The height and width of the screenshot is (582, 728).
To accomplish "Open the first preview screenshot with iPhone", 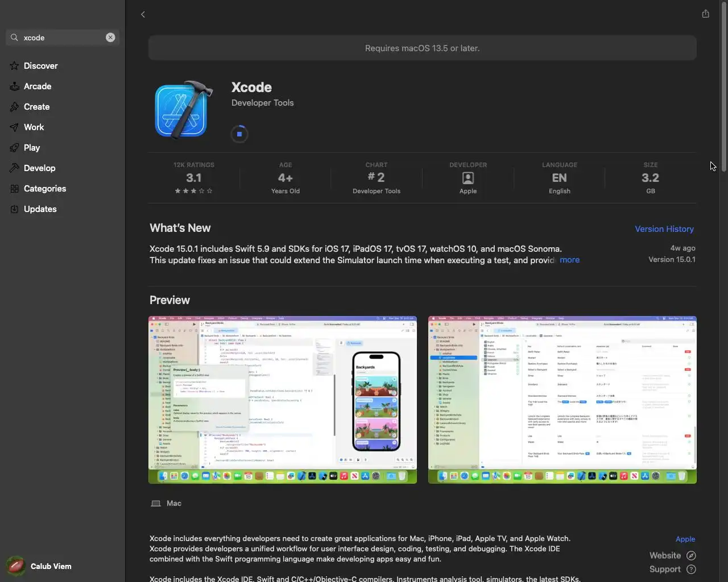I will tap(283, 400).
